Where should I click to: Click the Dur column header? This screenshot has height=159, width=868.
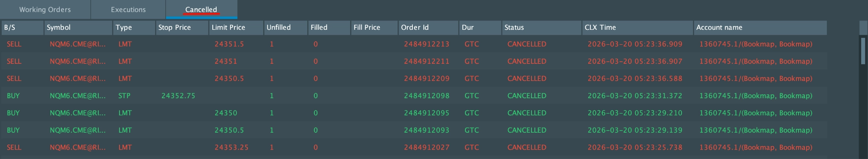coord(480,28)
